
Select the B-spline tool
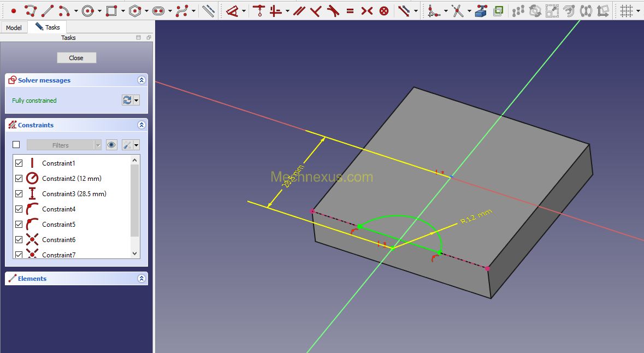[x=182, y=11]
